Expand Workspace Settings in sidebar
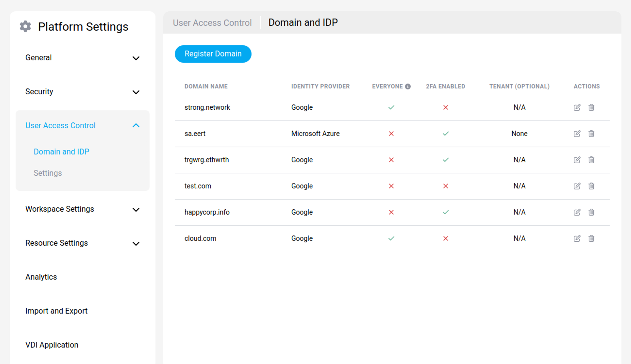 136,209
